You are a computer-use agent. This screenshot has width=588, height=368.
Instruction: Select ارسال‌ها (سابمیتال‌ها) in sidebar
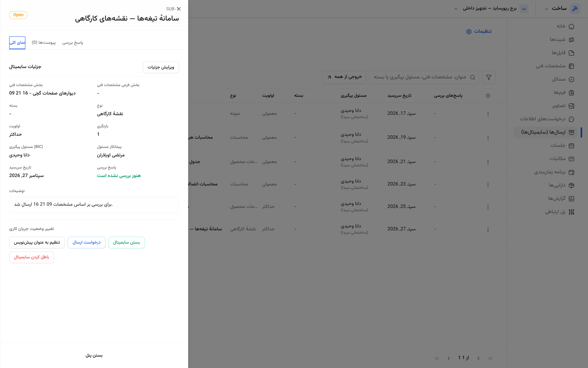point(545,132)
